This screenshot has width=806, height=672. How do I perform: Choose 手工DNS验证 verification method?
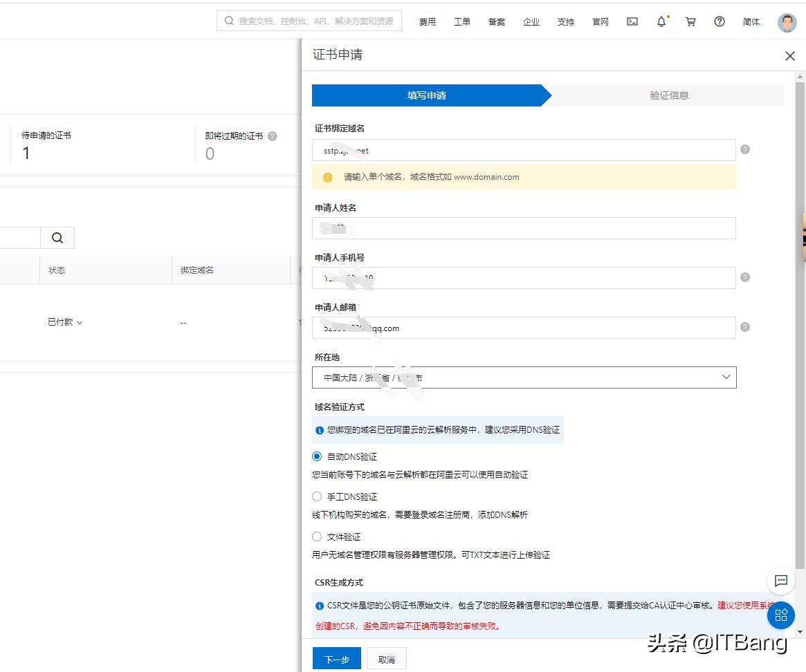tap(317, 496)
